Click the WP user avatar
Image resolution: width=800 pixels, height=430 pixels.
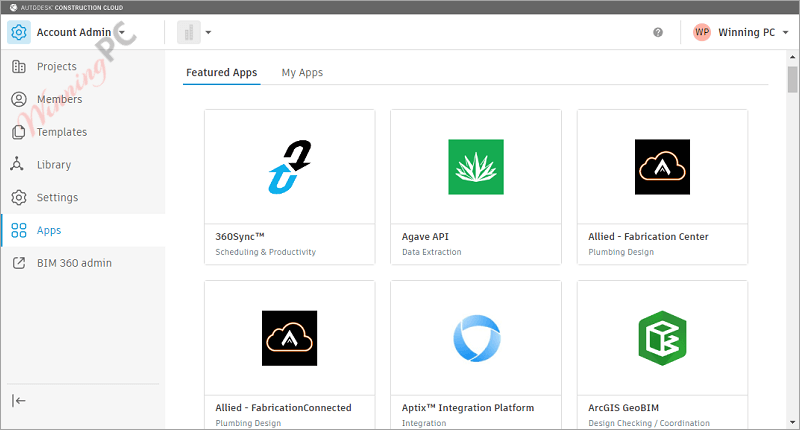(x=702, y=32)
